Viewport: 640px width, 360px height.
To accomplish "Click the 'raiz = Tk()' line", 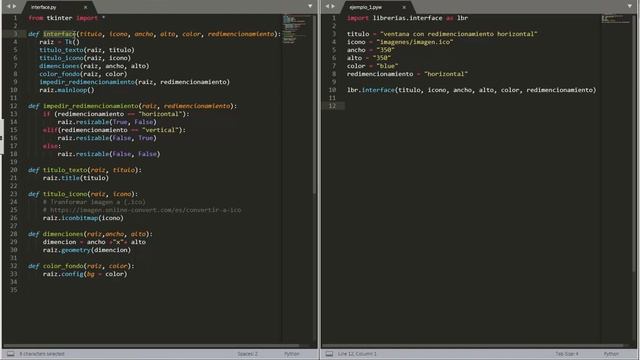I will (x=60, y=42).
